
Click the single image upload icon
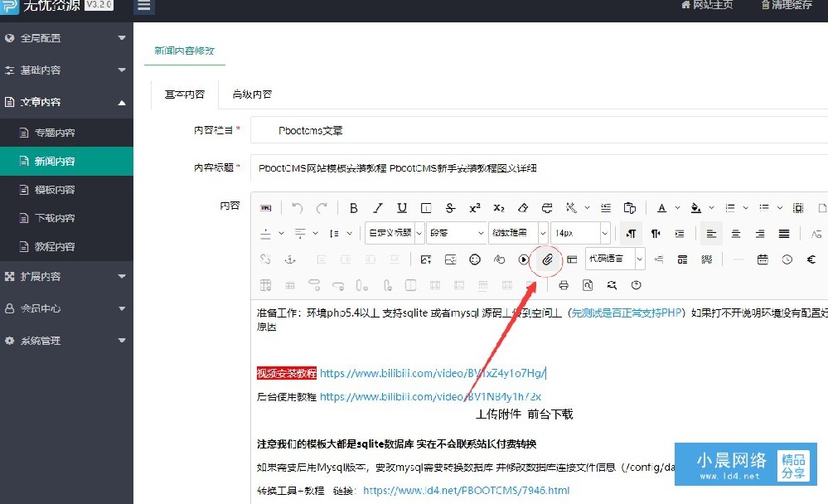tap(426, 259)
